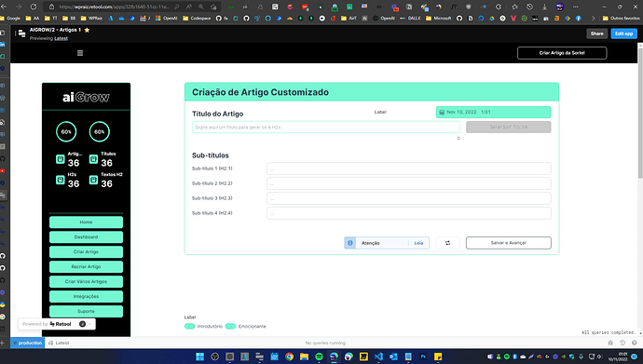Open the production environment selector

pos(27,343)
